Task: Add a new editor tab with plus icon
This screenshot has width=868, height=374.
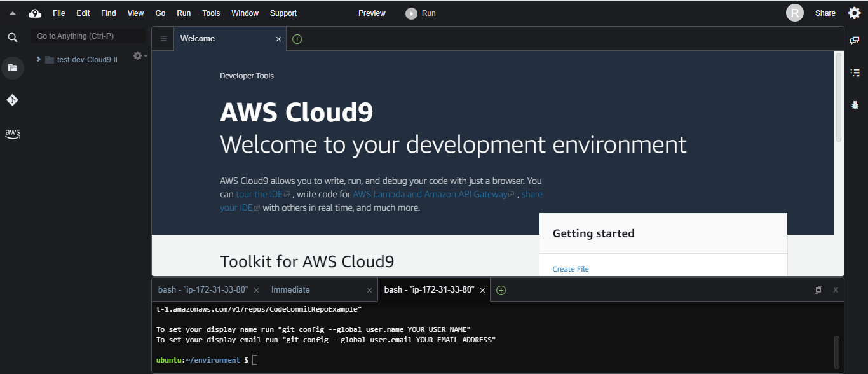Action: pos(297,39)
